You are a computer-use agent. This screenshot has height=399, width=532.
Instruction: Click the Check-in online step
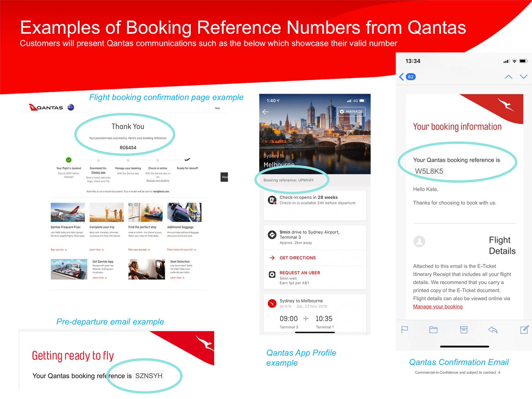pos(158,168)
